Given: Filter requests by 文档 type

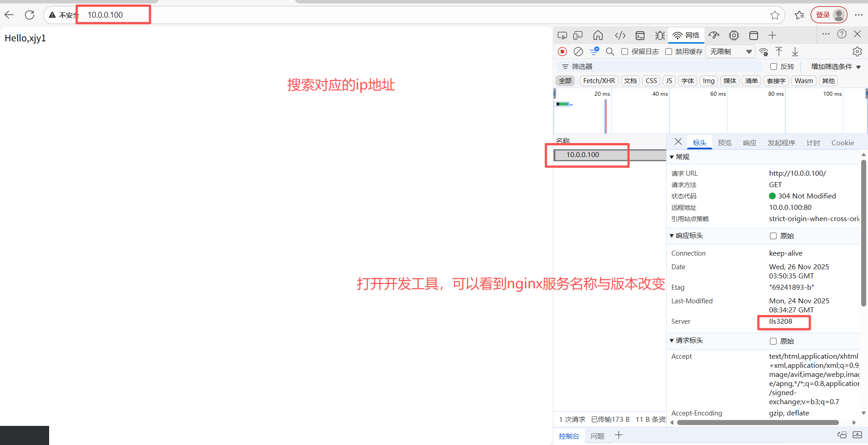Looking at the screenshot, I should coord(630,81).
